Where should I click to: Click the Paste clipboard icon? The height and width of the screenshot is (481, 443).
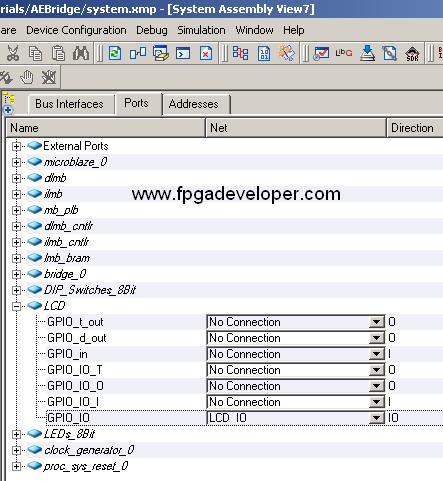click(x=58, y=53)
